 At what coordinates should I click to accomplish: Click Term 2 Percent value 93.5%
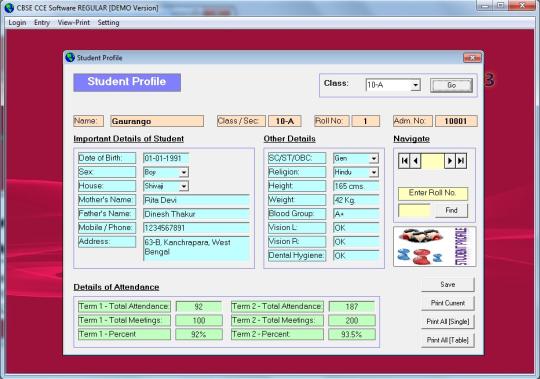click(x=352, y=334)
